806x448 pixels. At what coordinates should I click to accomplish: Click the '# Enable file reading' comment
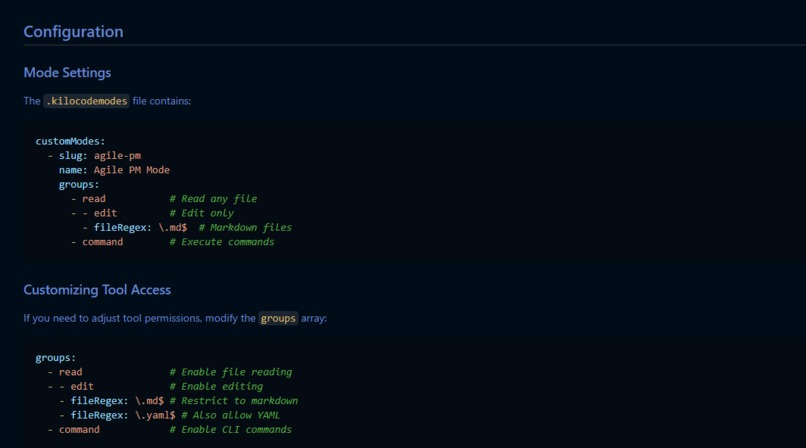[x=231, y=372]
